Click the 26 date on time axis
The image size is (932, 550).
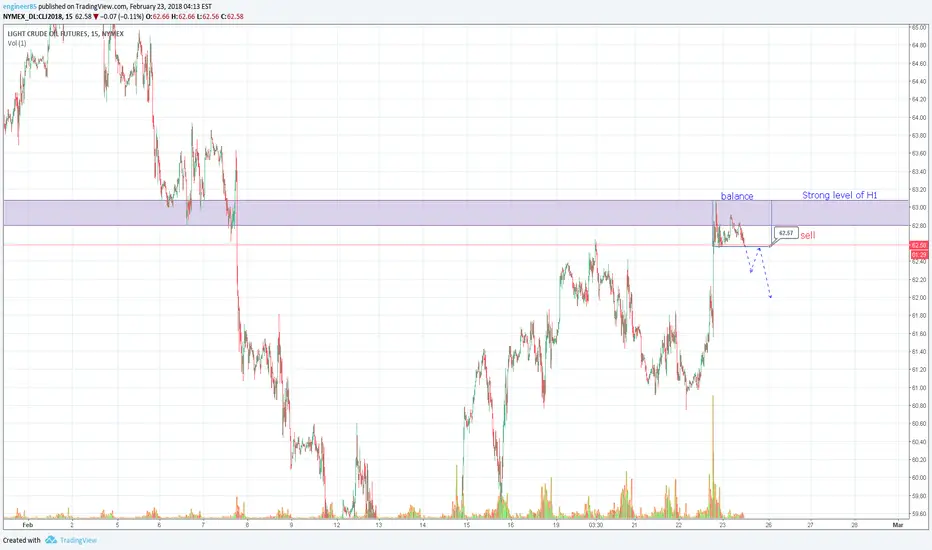769,525
